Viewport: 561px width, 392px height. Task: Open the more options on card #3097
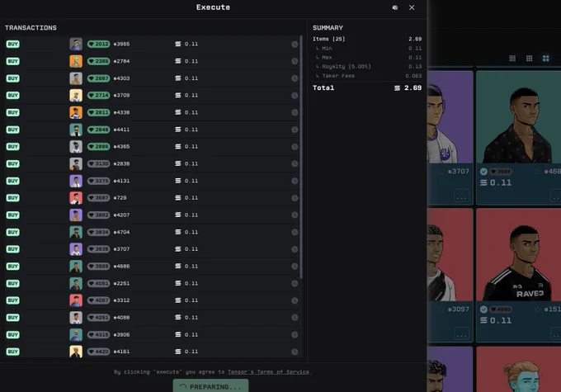pyautogui.click(x=461, y=334)
